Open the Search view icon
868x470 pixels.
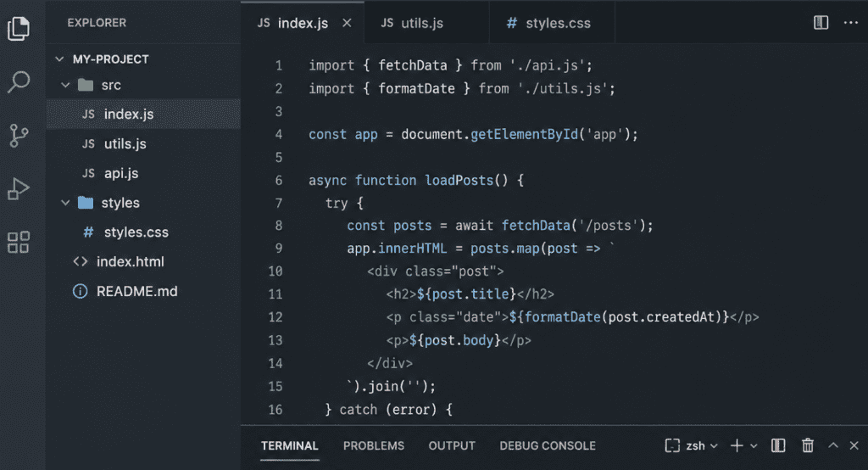tap(19, 82)
